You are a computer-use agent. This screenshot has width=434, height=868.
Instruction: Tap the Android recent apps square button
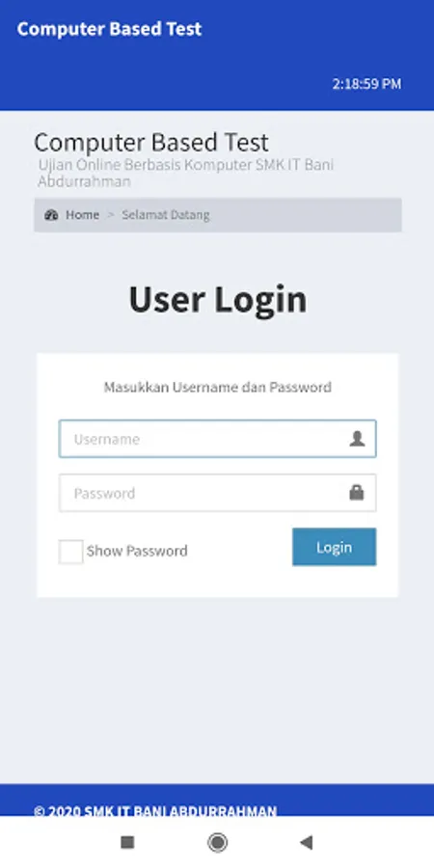127,843
